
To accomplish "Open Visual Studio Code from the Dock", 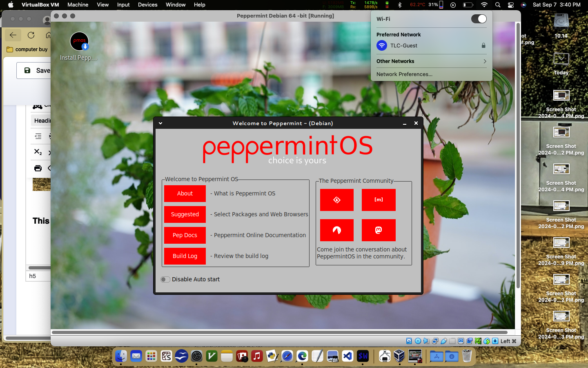I will 347,356.
